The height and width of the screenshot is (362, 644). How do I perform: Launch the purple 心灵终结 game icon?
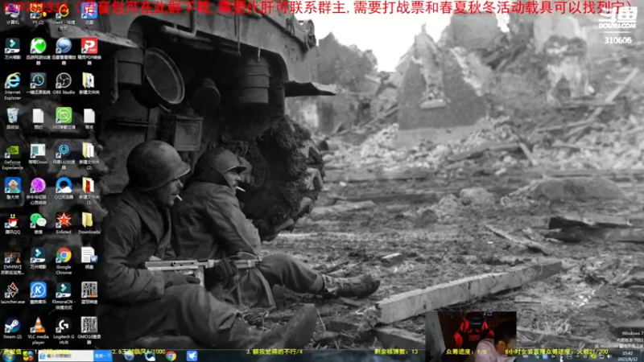tap(38, 191)
